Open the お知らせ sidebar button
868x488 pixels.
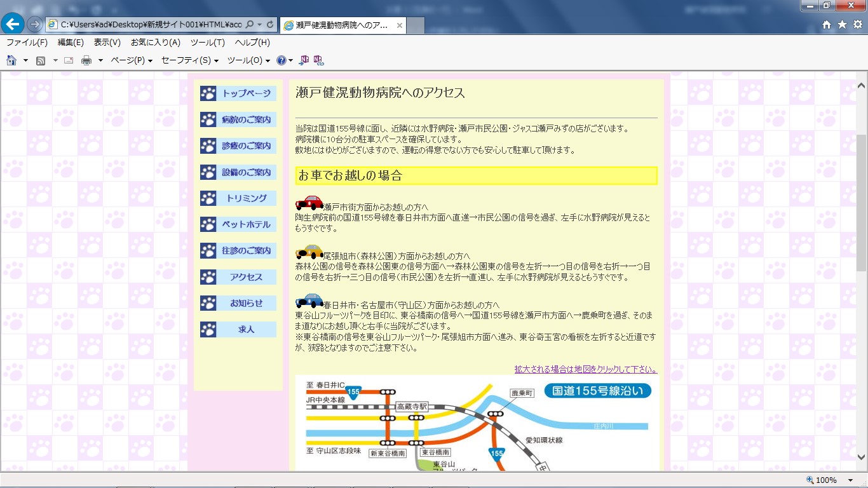[238, 303]
